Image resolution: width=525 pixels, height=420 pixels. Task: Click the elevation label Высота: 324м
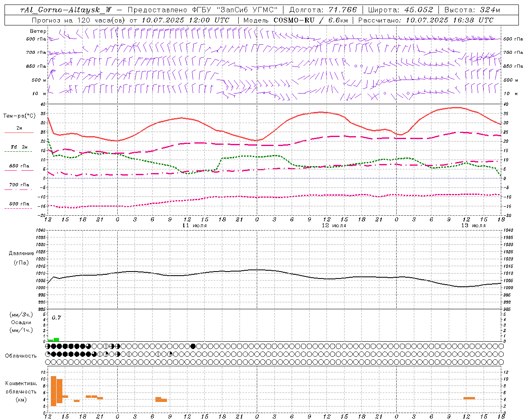472,10
